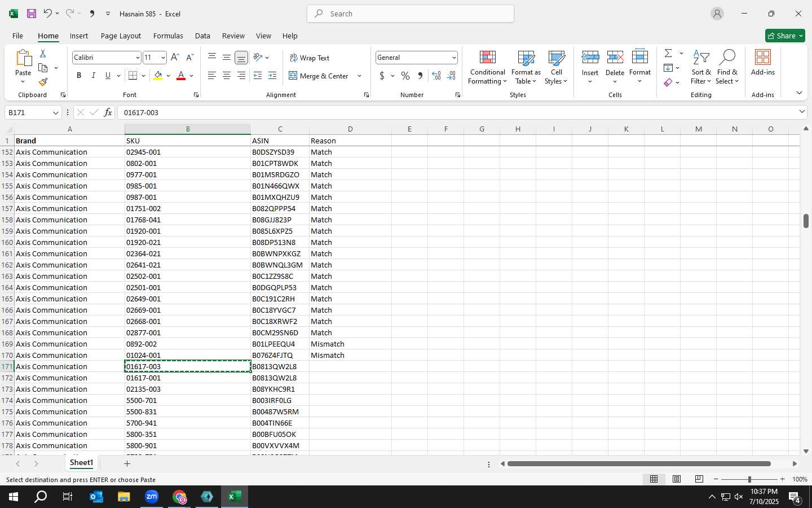Click the zoom slider handle
Image resolution: width=812 pixels, height=508 pixels.
pos(749,479)
